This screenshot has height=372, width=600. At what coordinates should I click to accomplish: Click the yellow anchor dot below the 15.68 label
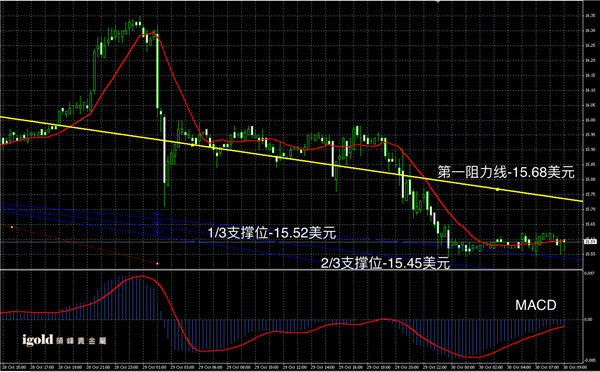(497, 189)
